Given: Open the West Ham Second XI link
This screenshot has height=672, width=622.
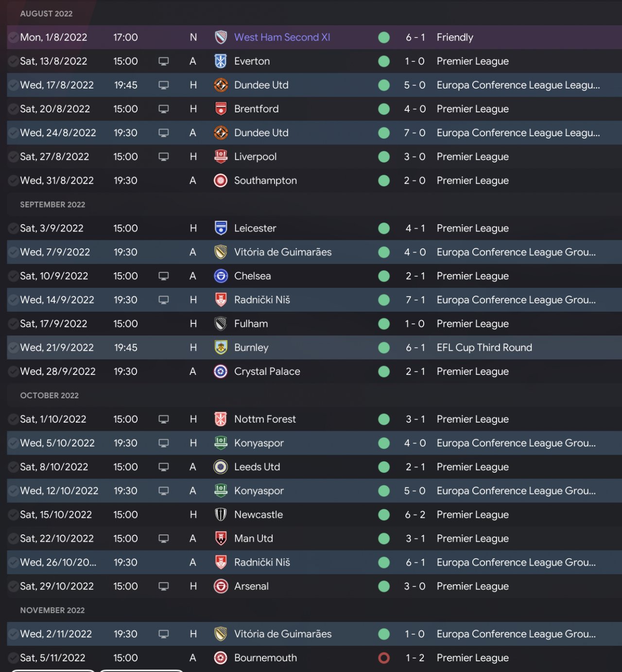Looking at the screenshot, I should coord(282,37).
